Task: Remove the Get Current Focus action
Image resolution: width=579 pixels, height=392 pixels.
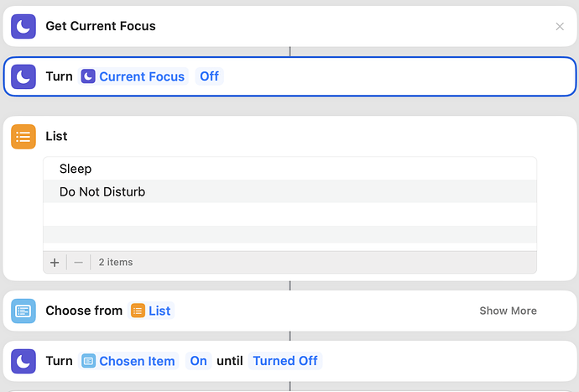Action: coord(560,27)
